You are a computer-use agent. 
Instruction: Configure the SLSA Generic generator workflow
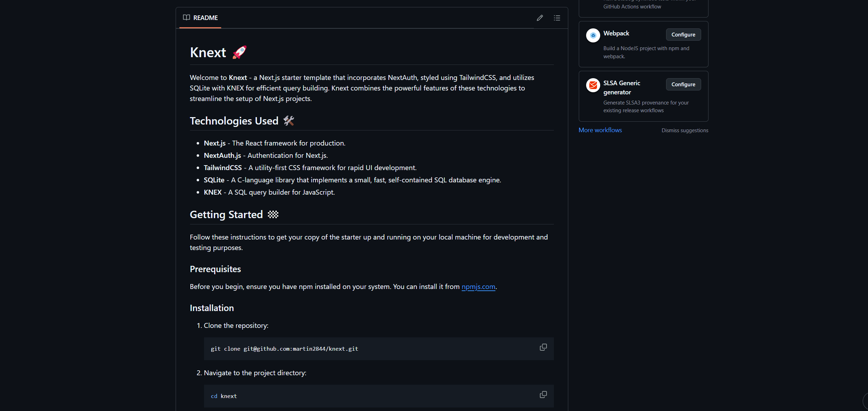(683, 85)
